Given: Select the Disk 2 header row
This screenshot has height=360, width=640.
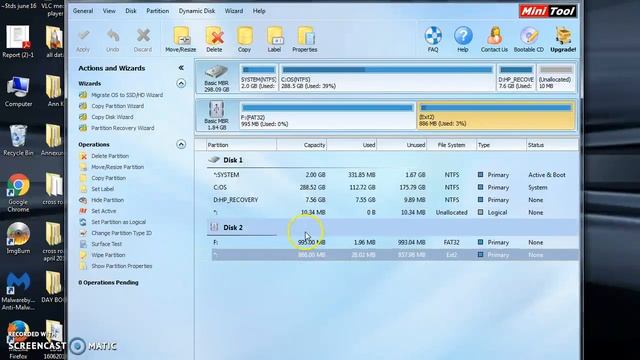Looking at the screenshot, I should click(x=393, y=227).
